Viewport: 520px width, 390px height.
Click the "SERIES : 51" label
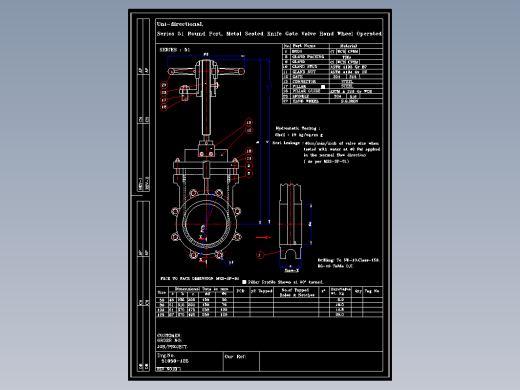coord(175,50)
